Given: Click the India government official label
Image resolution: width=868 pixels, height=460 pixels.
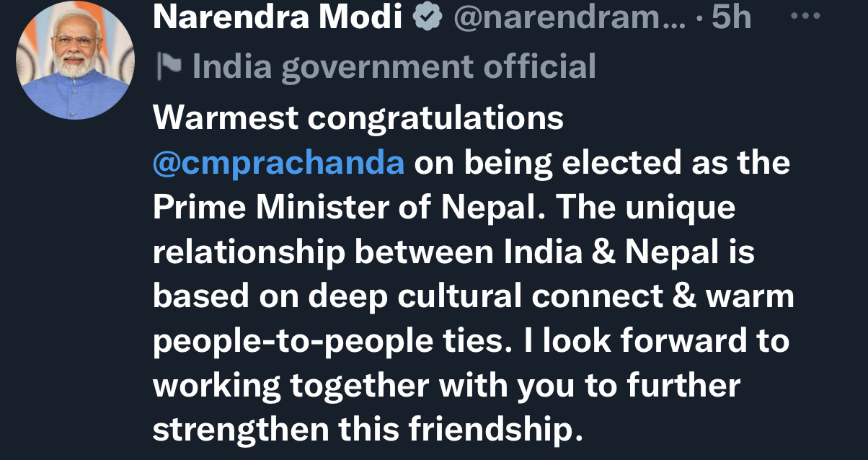Looking at the screenshot, I should tap(394, 66).
